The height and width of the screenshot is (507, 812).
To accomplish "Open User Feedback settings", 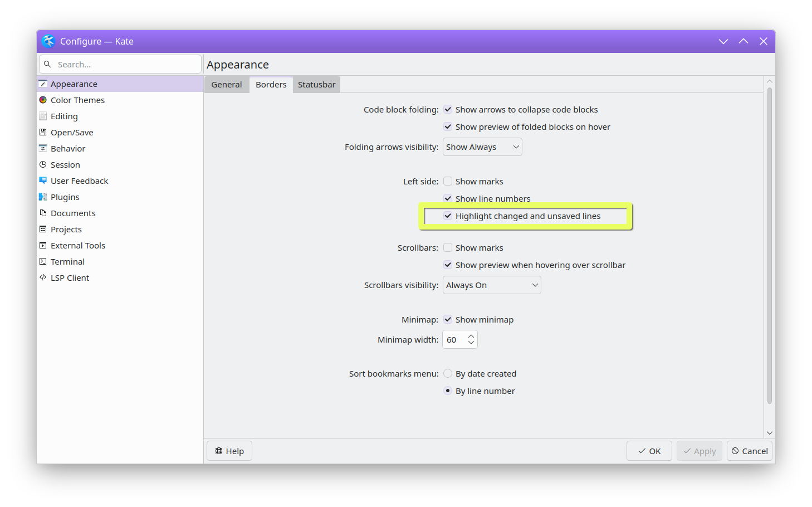I will 120,181.
